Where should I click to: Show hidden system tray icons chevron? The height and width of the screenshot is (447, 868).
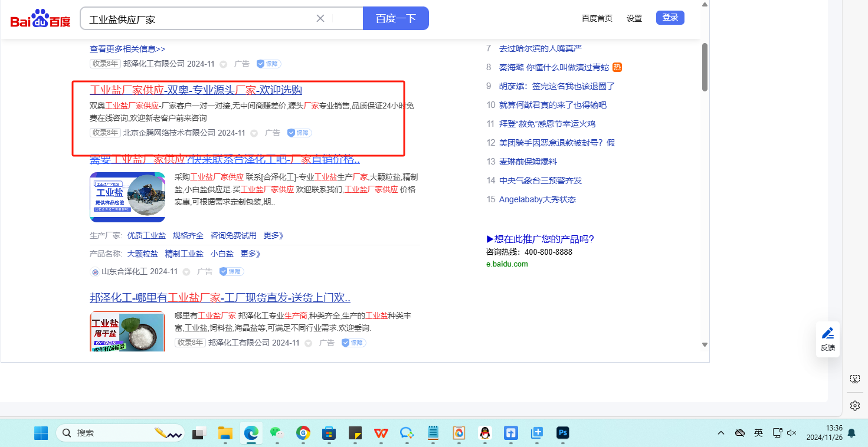[721, 433]
